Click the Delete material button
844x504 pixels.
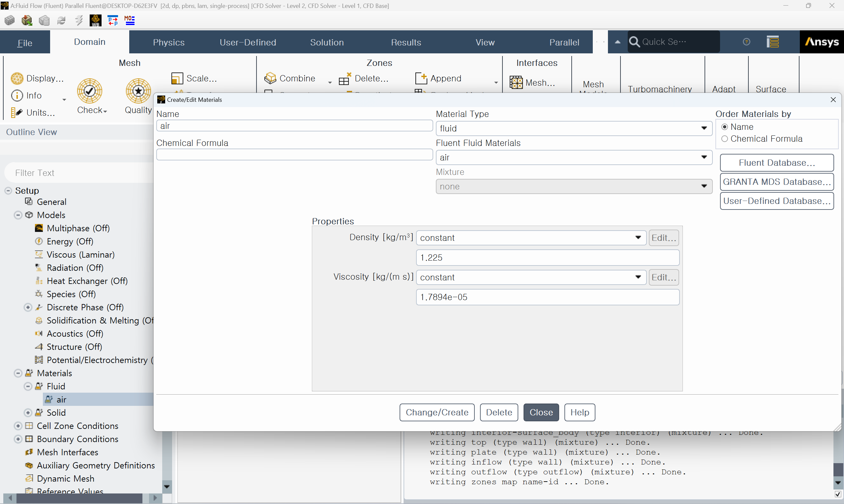coord(499,413)
